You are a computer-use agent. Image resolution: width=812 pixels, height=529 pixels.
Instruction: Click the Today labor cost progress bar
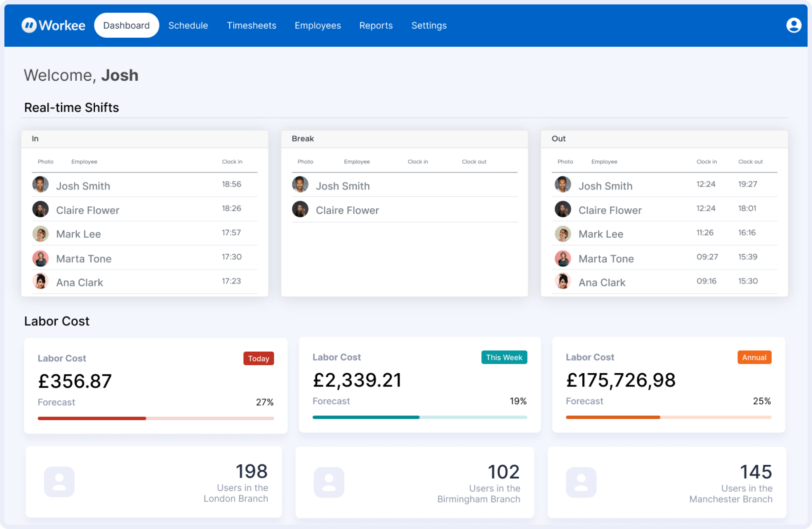156,418
